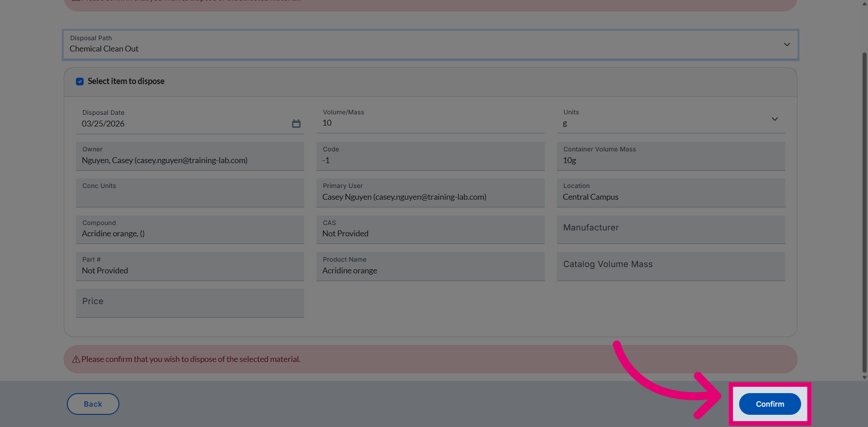
Task: Click the Owner field
Action: point(190,156)
